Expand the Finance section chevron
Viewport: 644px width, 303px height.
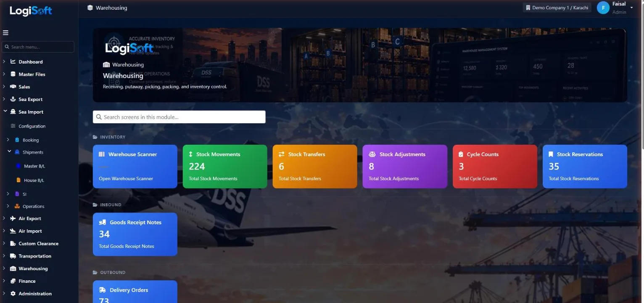[4, 281]
